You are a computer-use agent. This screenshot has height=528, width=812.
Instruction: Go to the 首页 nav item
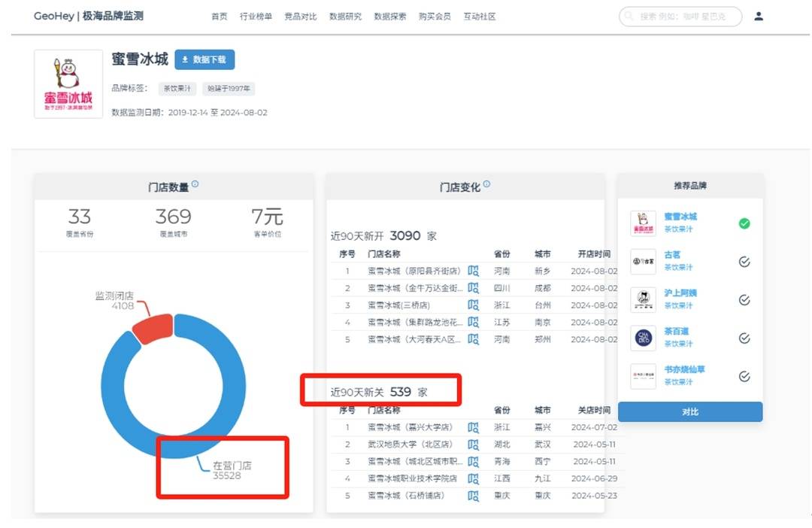[x=220, y=17]
